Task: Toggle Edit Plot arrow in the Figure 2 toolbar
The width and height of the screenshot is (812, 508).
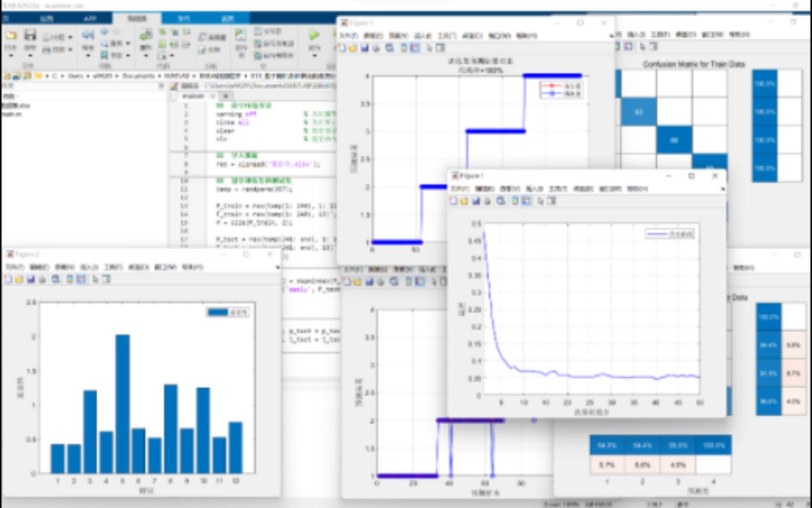Action: point(95,279)
